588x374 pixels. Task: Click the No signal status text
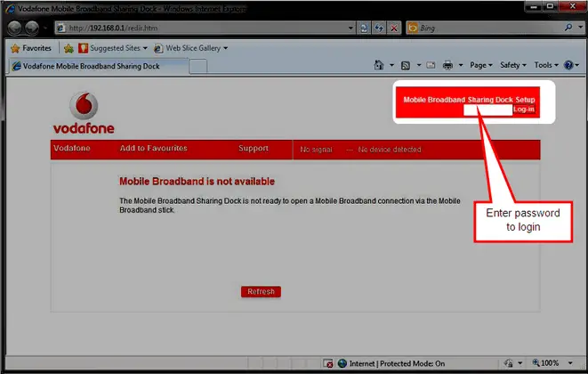316,150
